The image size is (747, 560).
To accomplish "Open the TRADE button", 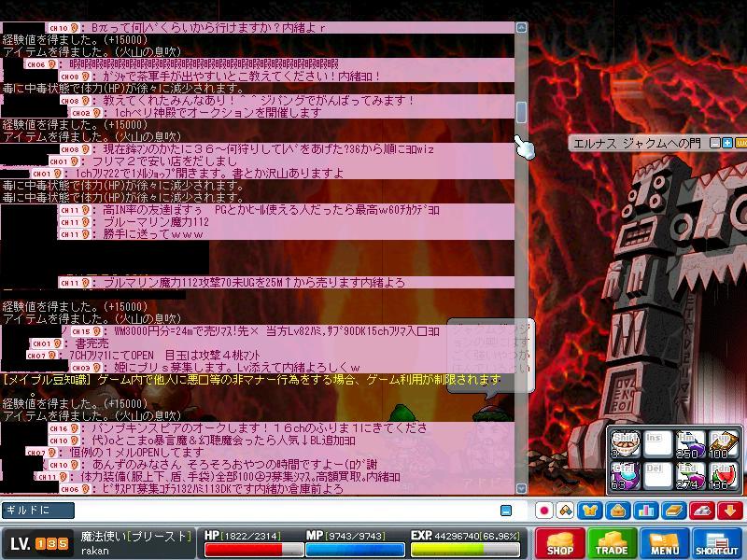I will click(x=612, y=543).
